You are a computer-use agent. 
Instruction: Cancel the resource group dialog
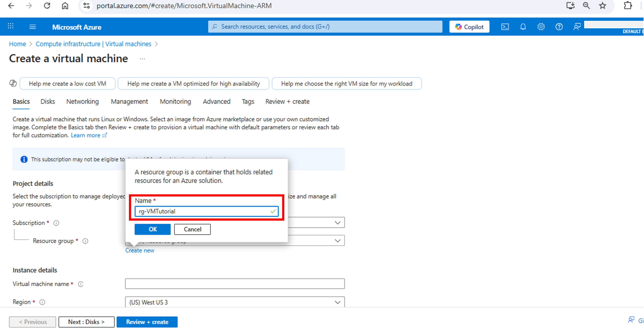tap(192, 229)
